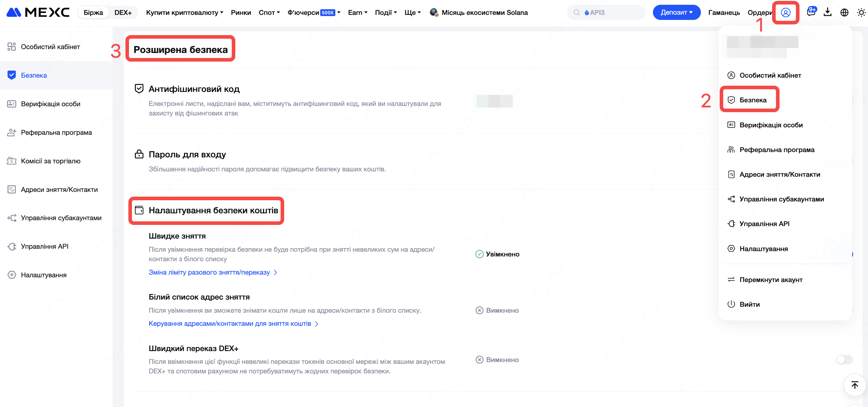Click the ID card icon beside Верифікація особи in sidebar
868x407 pixels.
[12, 104]
